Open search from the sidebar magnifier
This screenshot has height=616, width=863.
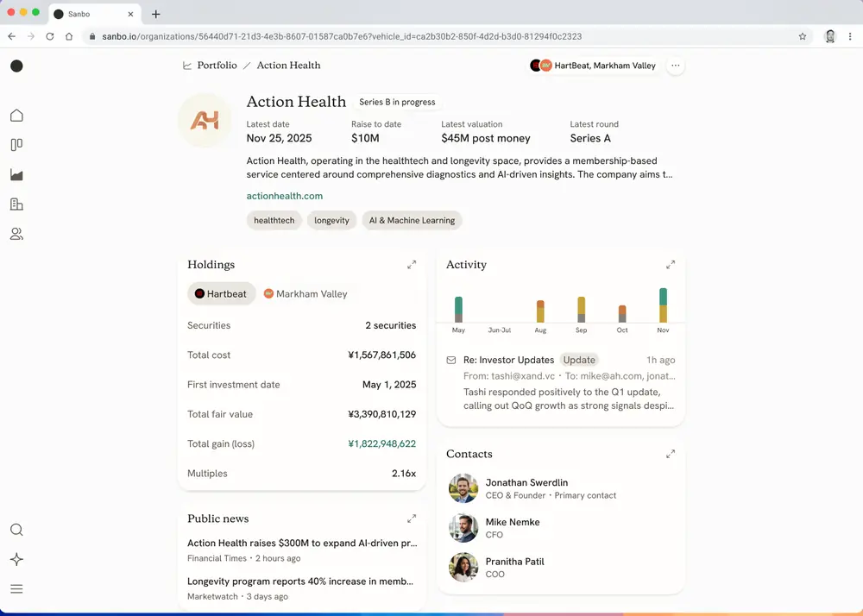(16, 530)
